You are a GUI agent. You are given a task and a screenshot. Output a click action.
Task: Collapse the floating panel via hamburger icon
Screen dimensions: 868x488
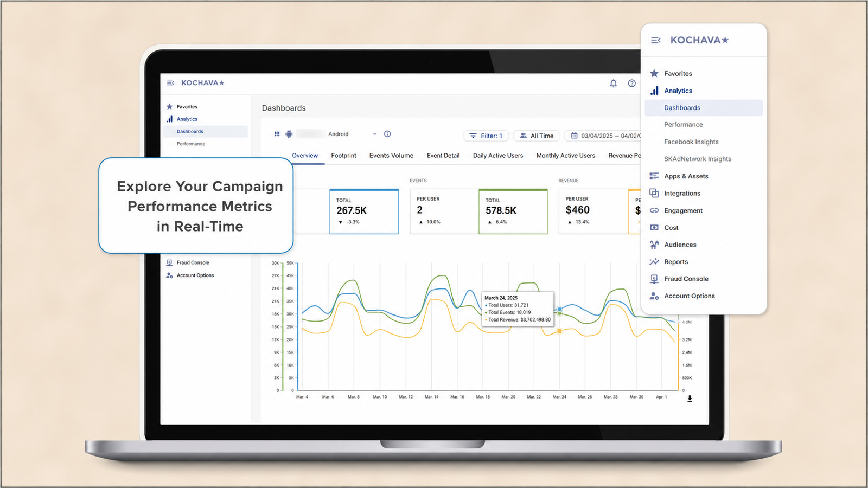click(656, 40)
